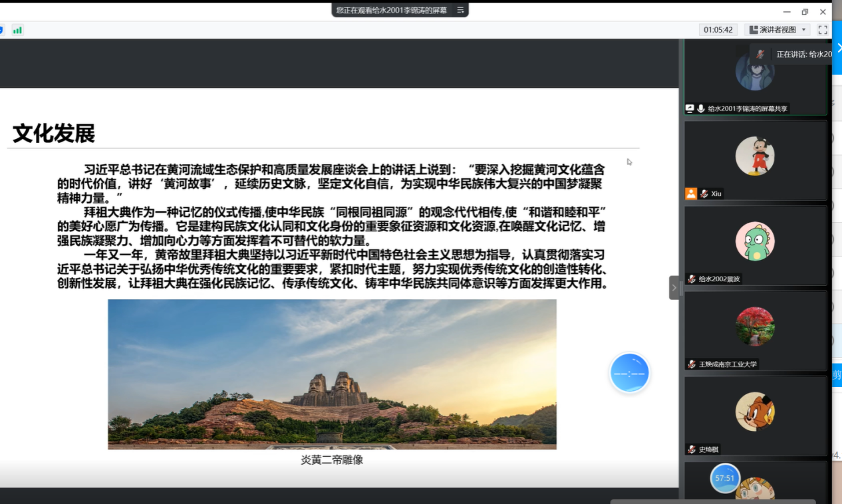Click the blue chevron at top right edge
842x504 pixels.
839,49
